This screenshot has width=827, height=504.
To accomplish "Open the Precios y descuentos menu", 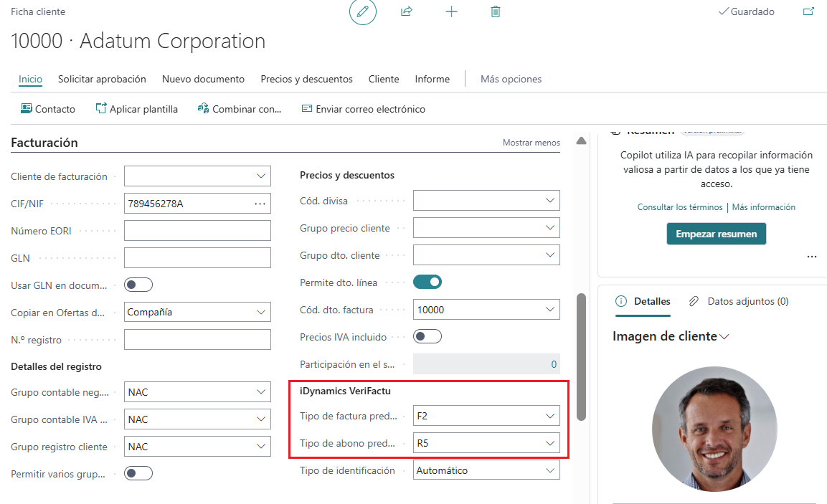I will tap(306, 79).
